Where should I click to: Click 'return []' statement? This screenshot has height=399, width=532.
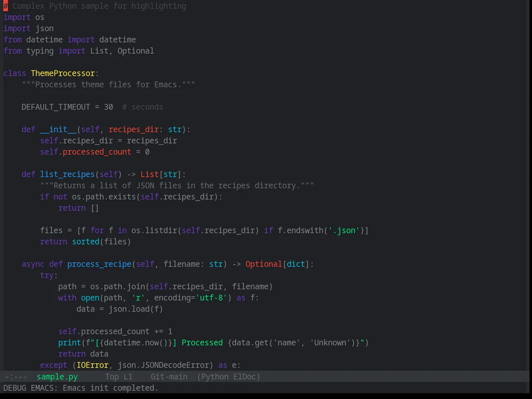coord(79,208)
